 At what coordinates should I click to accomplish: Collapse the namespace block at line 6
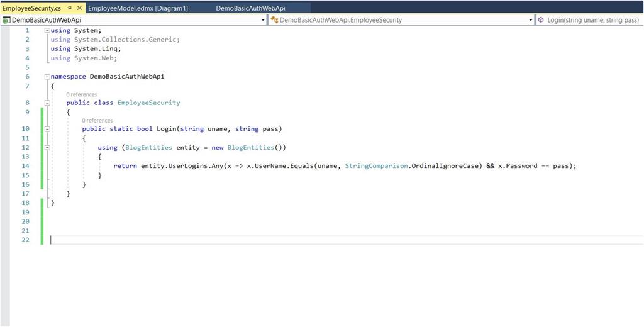47,77
